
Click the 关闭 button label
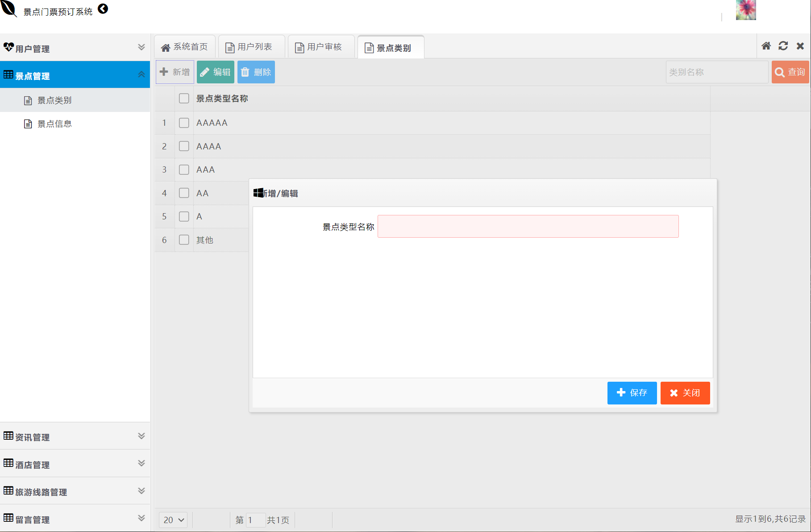point(691,393)
